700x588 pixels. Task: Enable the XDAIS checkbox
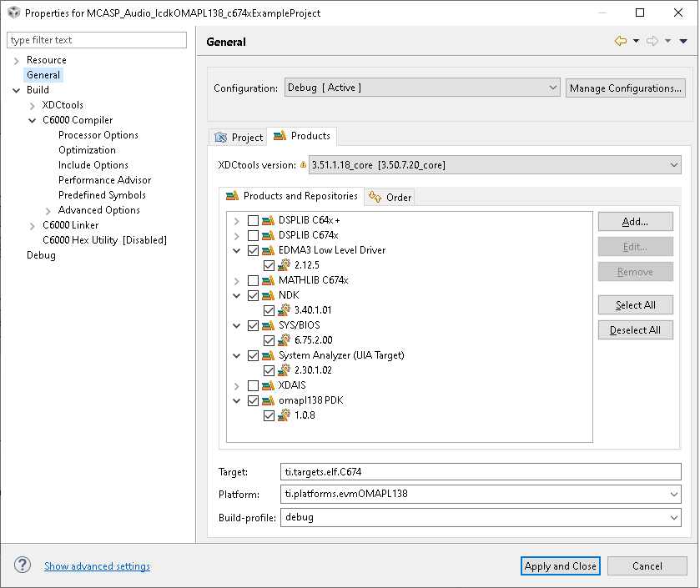point(253,385)
